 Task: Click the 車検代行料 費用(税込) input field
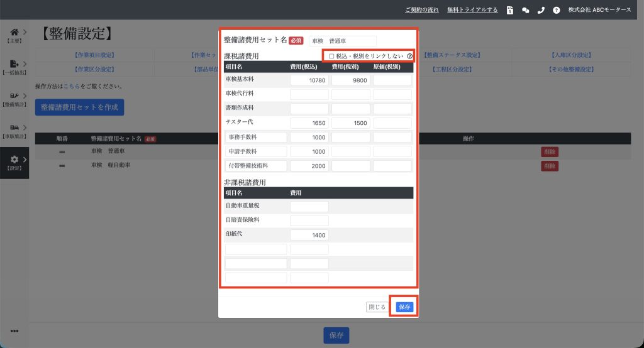click(309, 94)
